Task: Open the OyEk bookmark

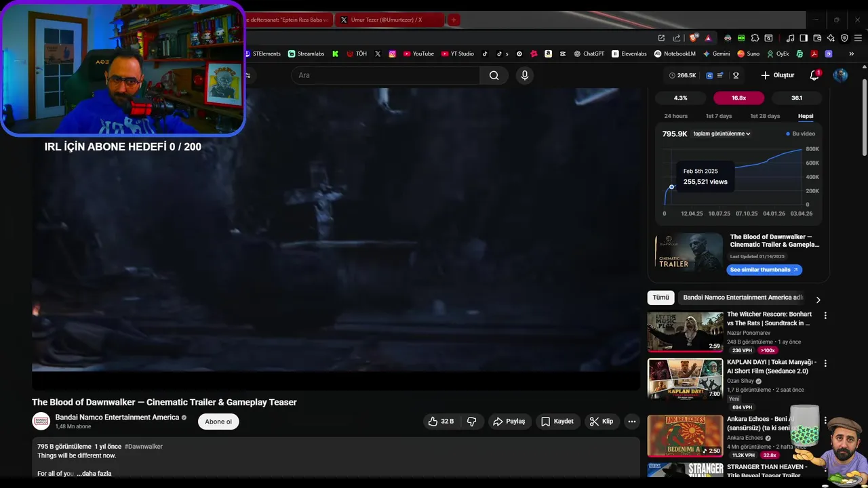Action: 778,54
